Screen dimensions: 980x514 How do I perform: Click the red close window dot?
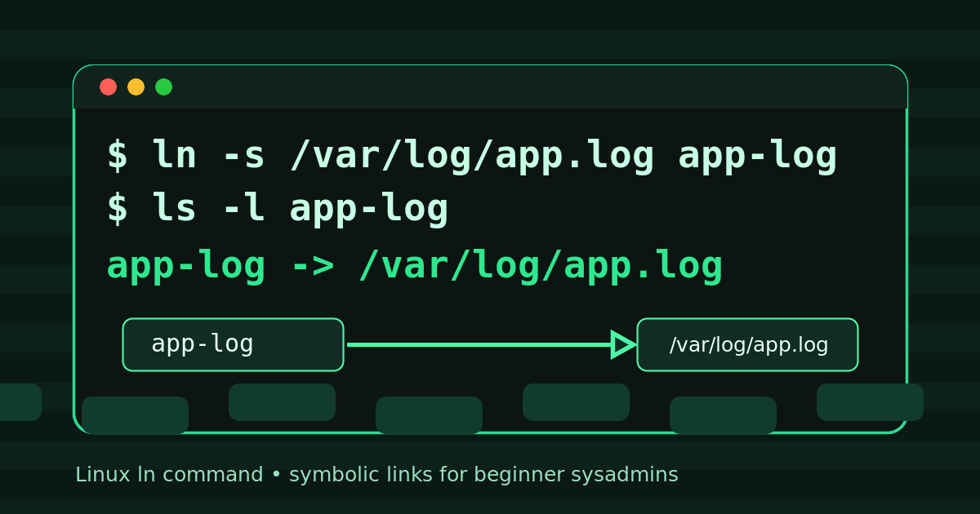tap(108, 86)
